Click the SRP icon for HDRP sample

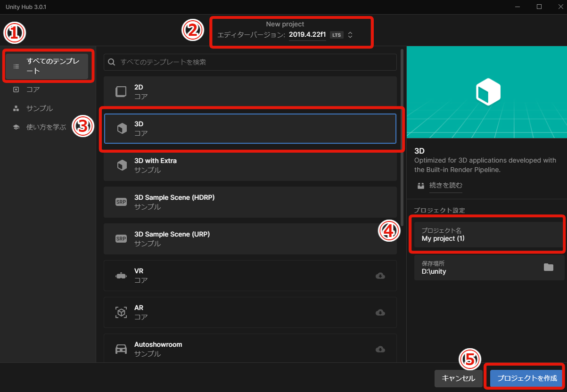pyautogui.click(x=121, y=202)
